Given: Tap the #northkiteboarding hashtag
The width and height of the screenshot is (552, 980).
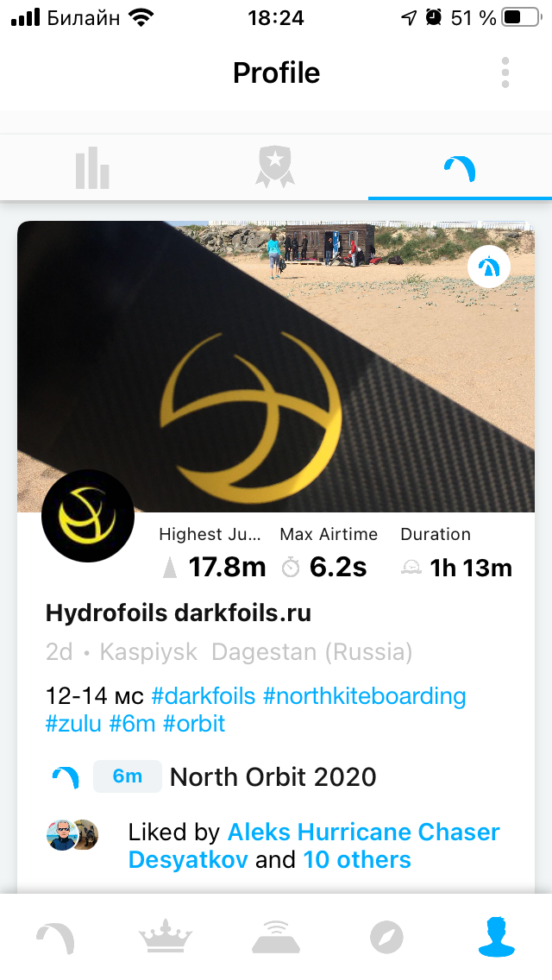Looking at the screenshot, I should 365,695.
